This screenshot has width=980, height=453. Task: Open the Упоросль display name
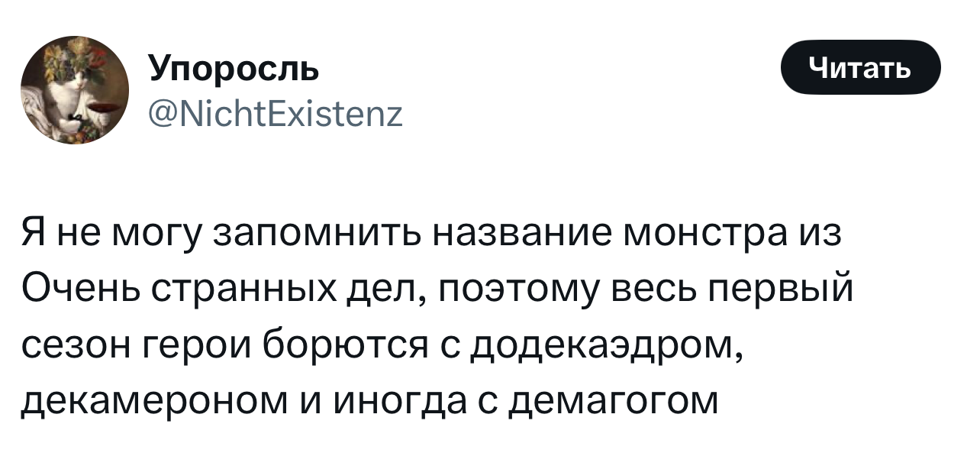click(234, 70)
